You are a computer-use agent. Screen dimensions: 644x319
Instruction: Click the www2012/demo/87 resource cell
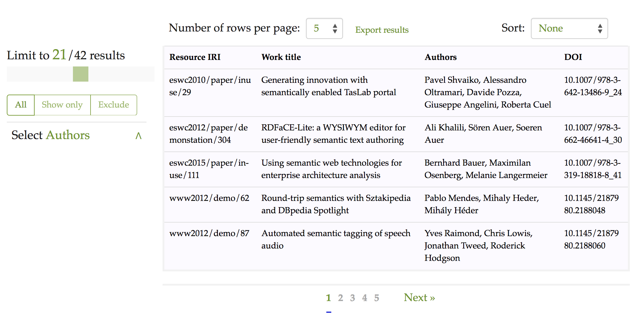click(x=209, y=233)
